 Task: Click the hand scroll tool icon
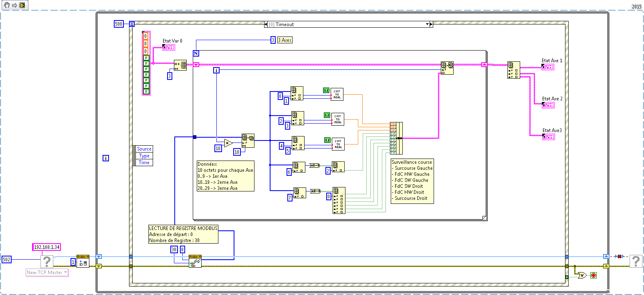coord(7,5)
